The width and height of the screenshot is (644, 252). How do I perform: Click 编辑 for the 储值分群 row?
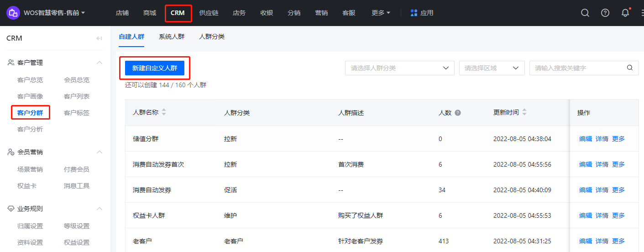tap(586, 139)
